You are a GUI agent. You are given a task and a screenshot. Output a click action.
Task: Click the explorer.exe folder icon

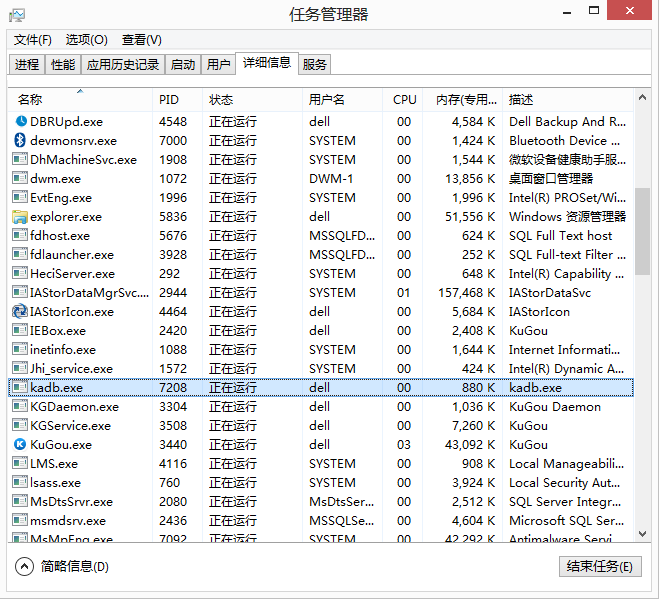(20, 216)
